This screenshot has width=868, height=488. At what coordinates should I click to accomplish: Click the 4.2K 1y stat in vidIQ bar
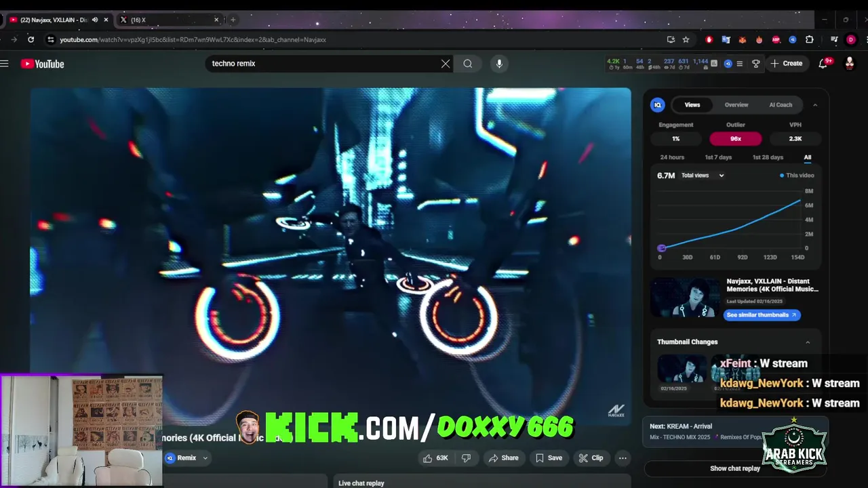click(614, 64)
